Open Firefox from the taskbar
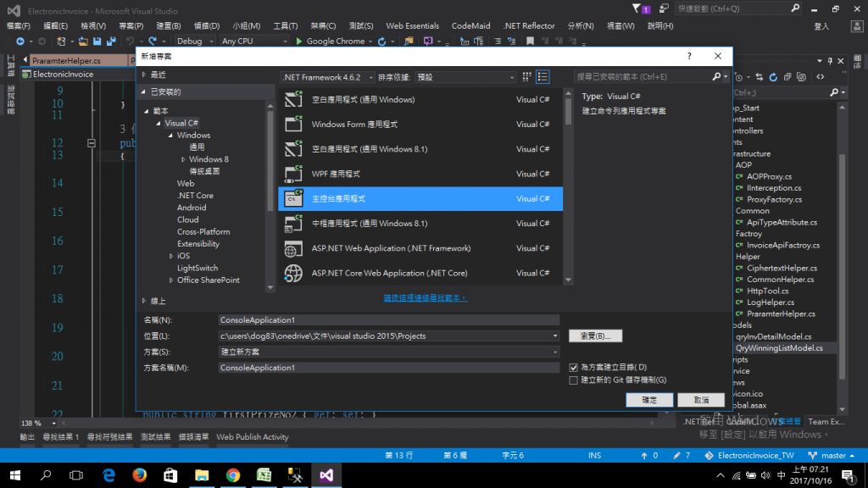 [x=140, y=475]
